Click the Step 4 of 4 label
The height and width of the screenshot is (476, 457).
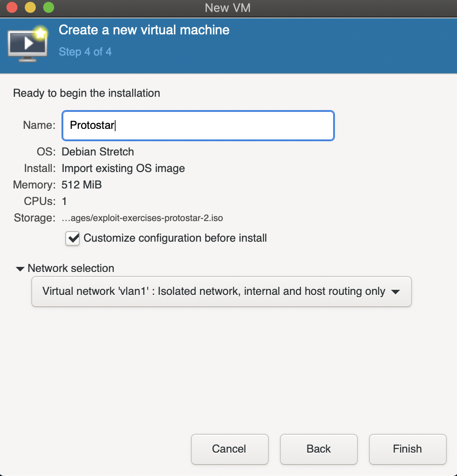tap(85, 52)
